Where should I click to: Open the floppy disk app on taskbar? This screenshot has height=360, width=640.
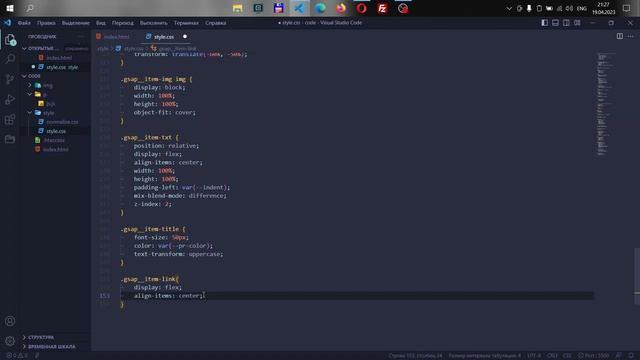pos(278,8)
